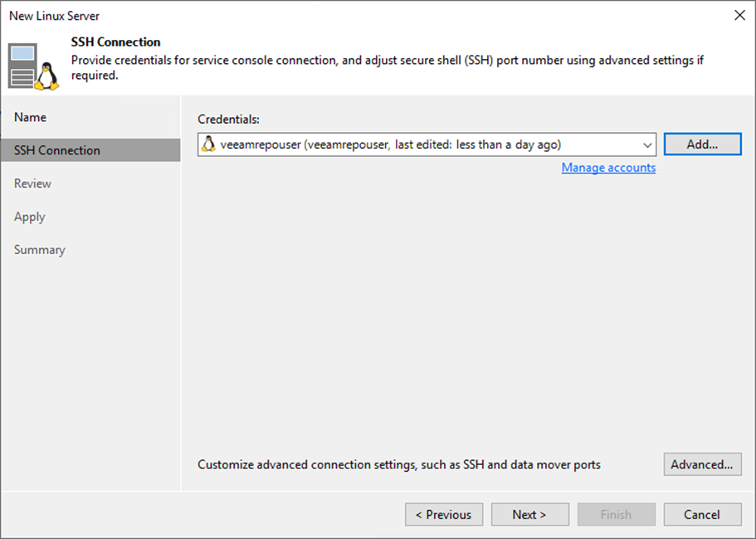Click the greyed-out Finish button
This screenshot has width=756, height=539.
617,514
